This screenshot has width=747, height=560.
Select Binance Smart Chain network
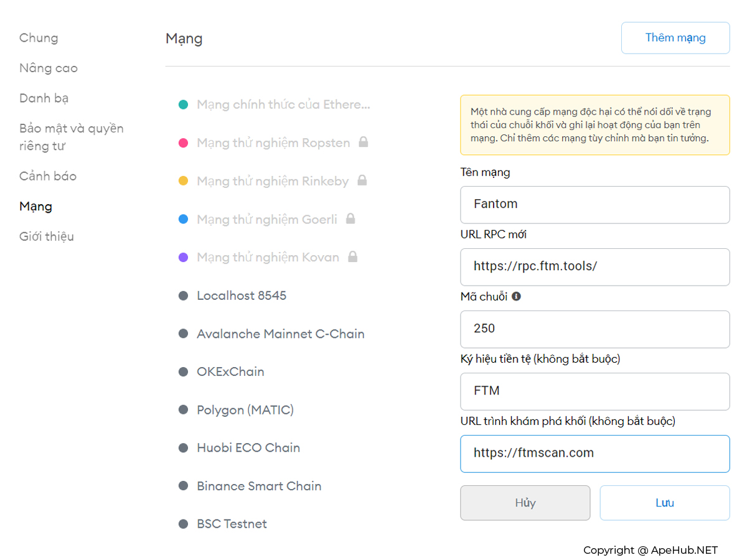pos(259,486)
